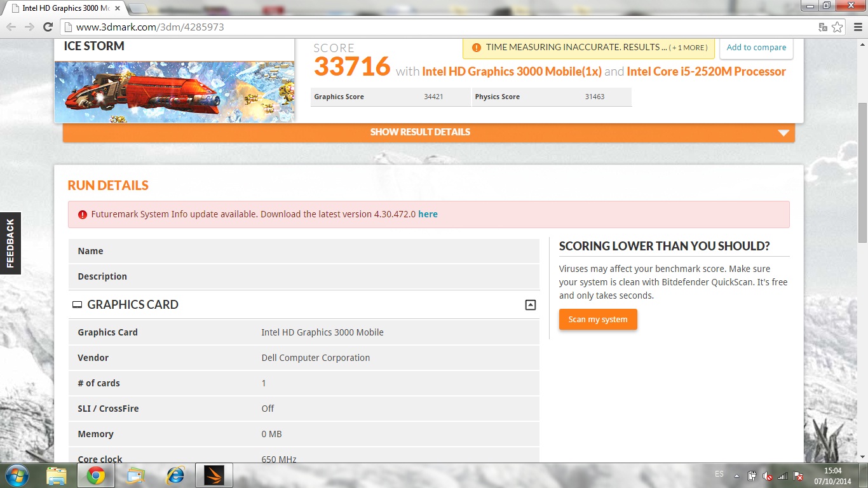Click the muted volume icon in system tray
This screenshot has width=868, height=488.
pyautogui.click(x=768, y=475)
